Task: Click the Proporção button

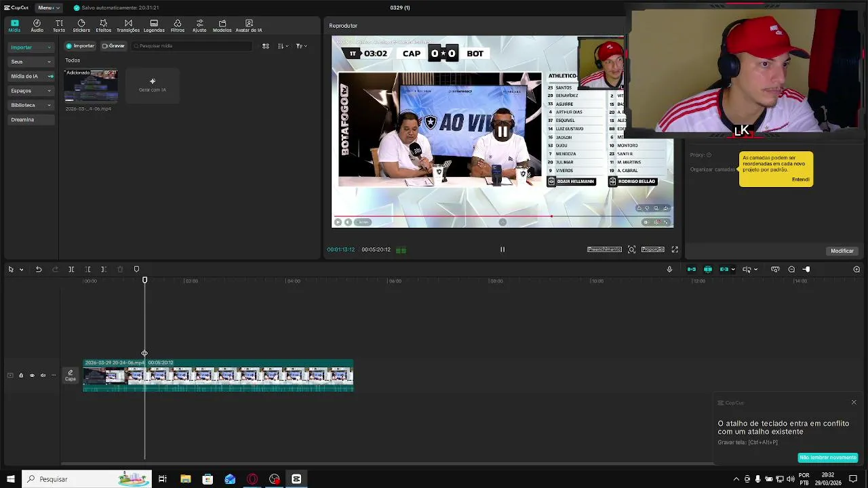Action: point(653,249)
